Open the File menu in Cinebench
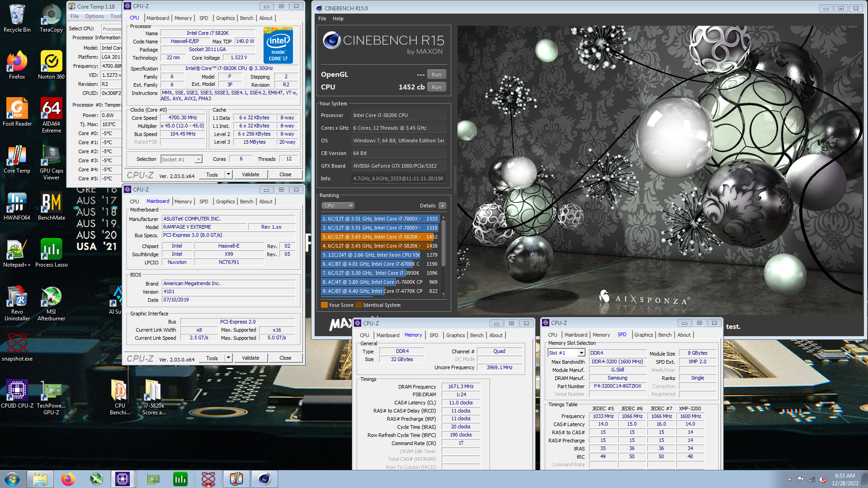This screenshot has height=488, width=868. coord(322,19)
